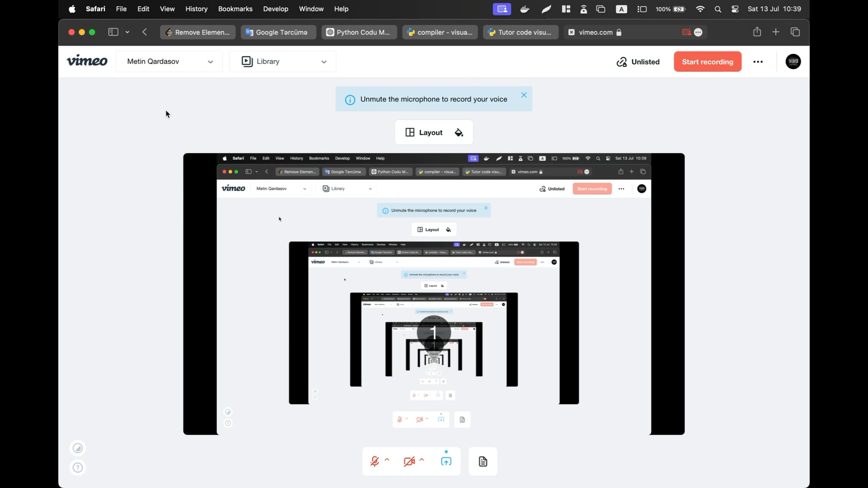868x488 pixels.
Task: Dismiss the unmute microphone notification
Action: [524, 95]
